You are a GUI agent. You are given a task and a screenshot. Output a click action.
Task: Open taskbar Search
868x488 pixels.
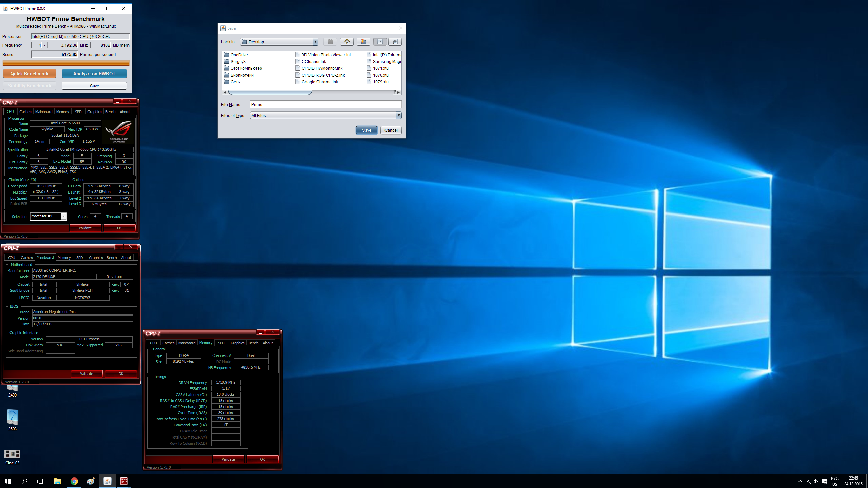(x=24, y=481)
